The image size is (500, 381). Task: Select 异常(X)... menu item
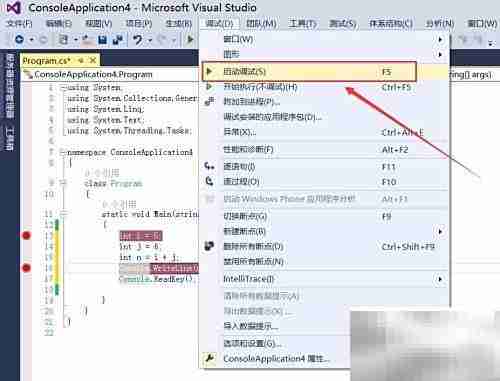click(x=325, y=132)
